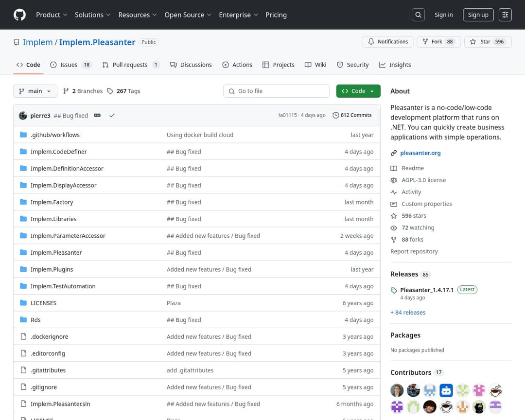View the green check status of latest commit

tap(112, 115)
